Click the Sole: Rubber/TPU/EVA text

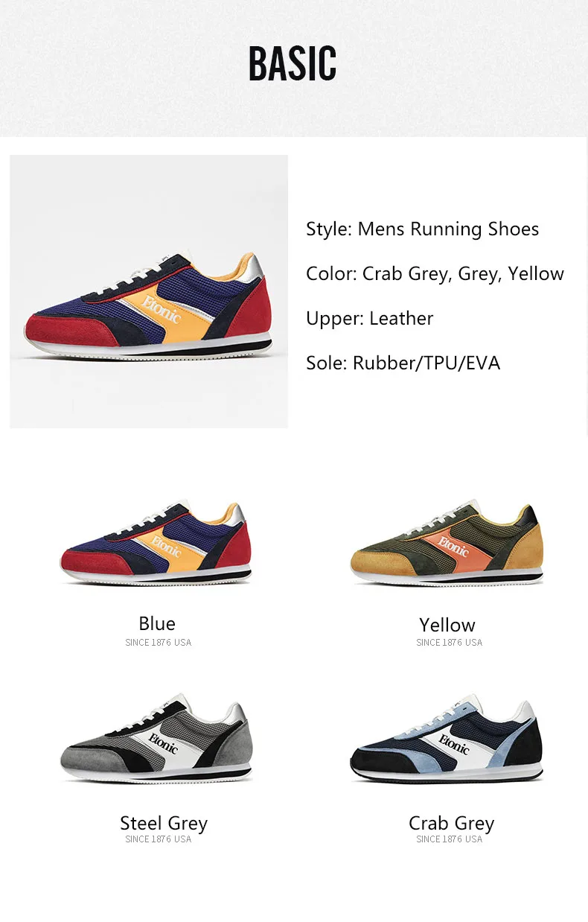[403, 363]
